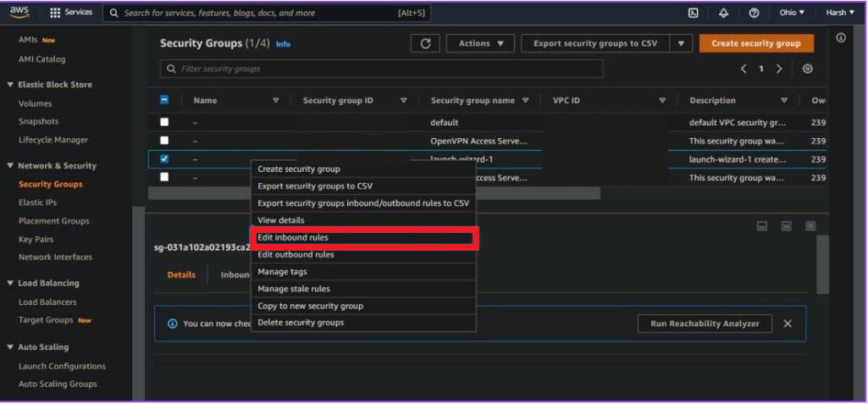Image resolution: width=868 pixels, height=404 pixels.
Task: Uncheck the launch-wizard-1 row checkbox
Action: tap(164, 159)
